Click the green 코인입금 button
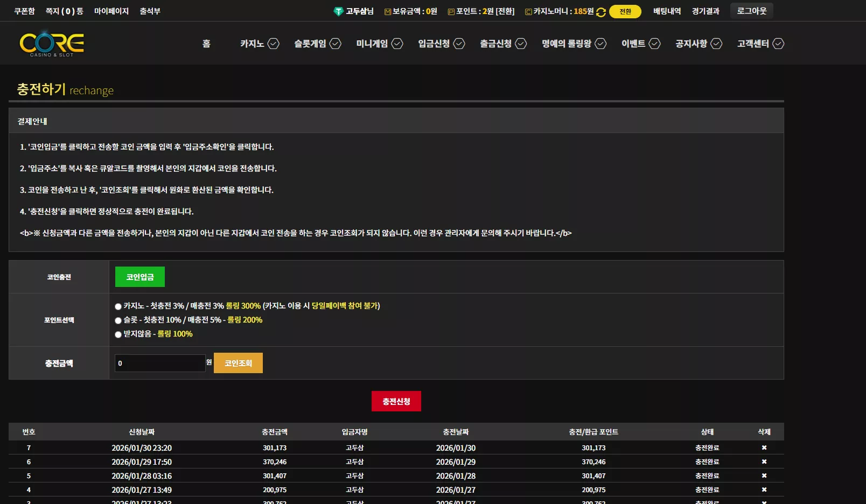 (x=140, y=277)
